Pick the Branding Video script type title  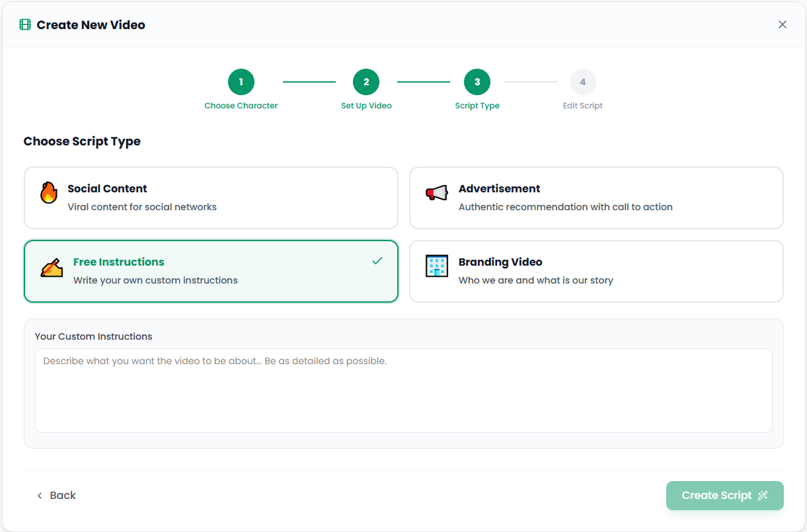pos(500,262)
